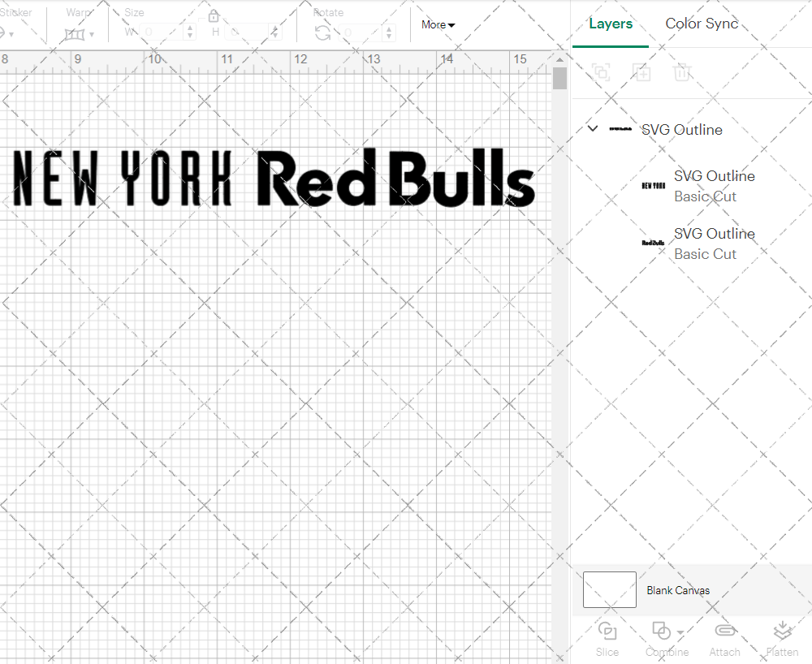Select the Slice tool icon
Viewport: 812px width, 664px height.
tap(607, 632)
